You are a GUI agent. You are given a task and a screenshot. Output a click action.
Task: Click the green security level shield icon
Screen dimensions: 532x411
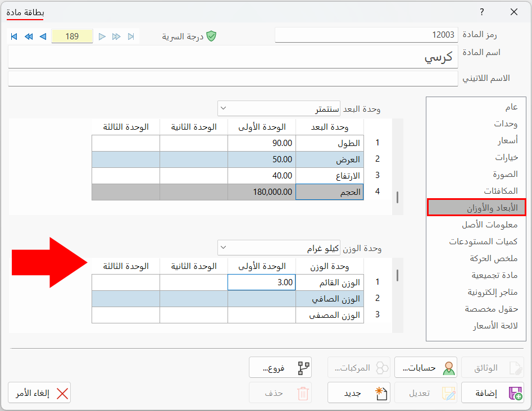coord(211,36)
